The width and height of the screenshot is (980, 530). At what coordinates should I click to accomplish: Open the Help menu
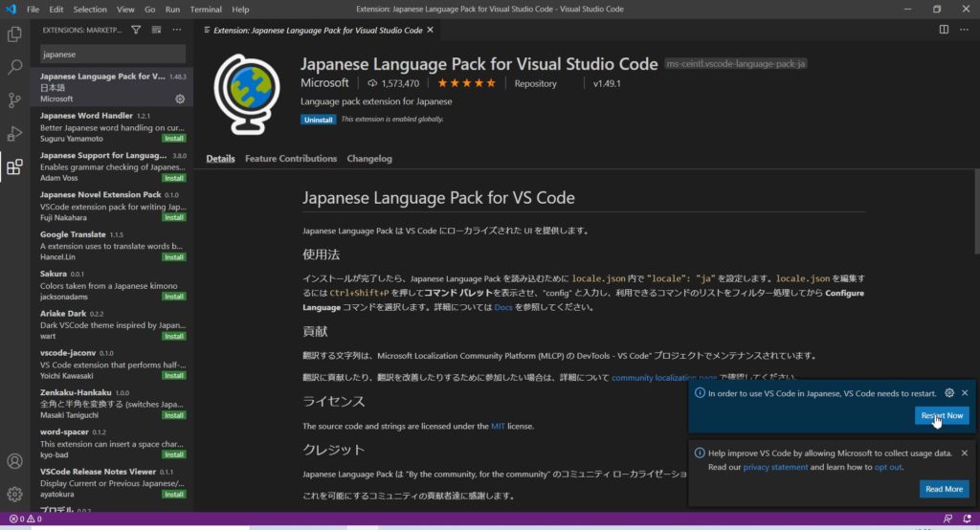(240, 9)
